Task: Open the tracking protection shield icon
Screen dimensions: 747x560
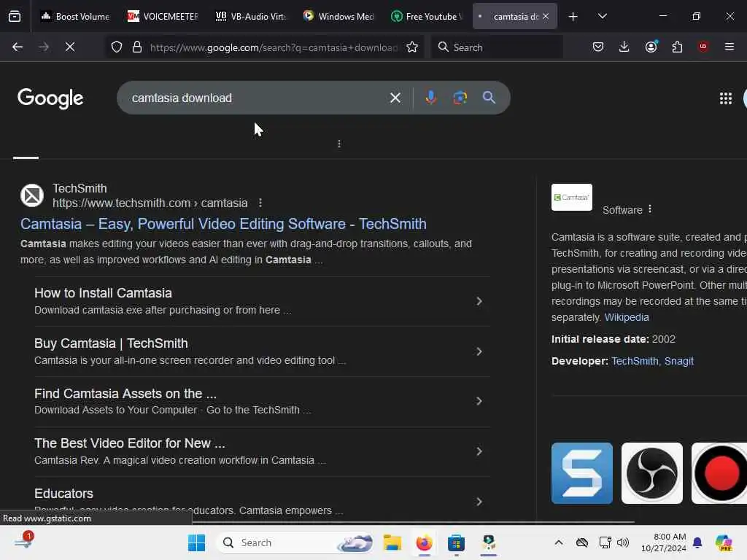Action: click(x=117, y=47)
